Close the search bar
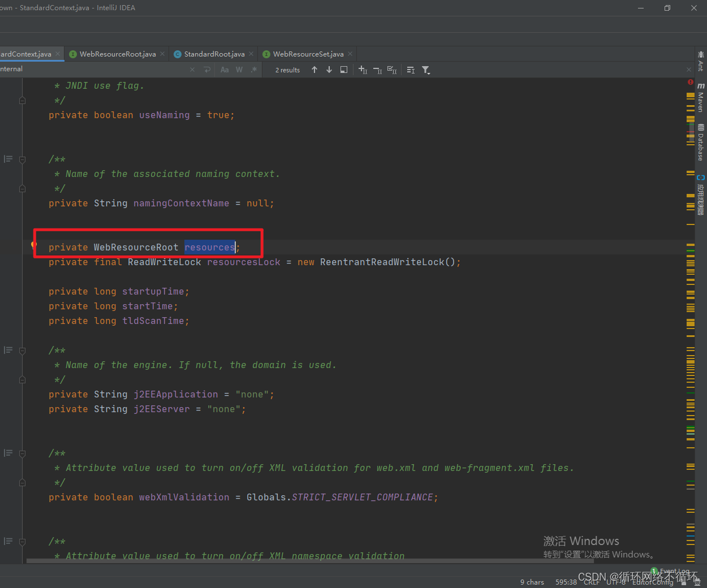This screenshot has height=588, width=707. coord(192,70)
